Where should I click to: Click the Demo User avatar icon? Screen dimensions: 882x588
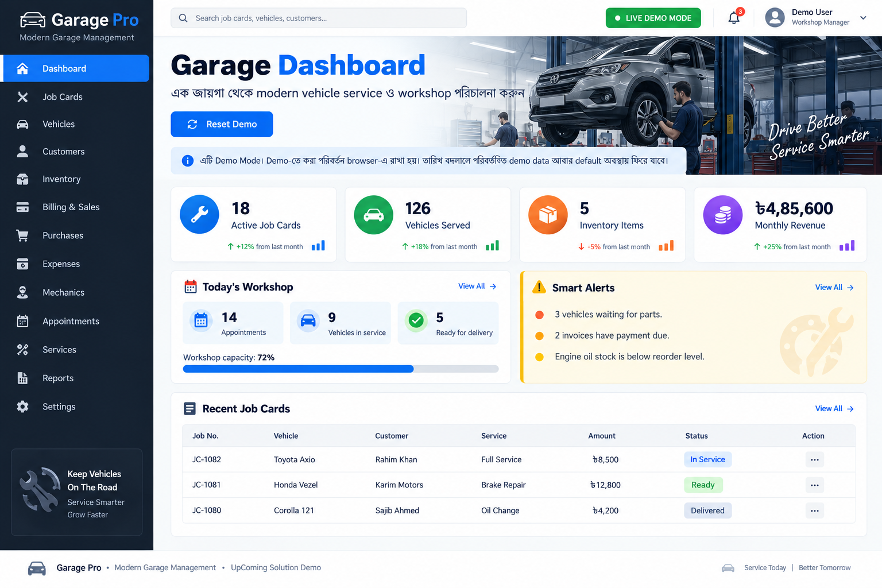[775, 18]
